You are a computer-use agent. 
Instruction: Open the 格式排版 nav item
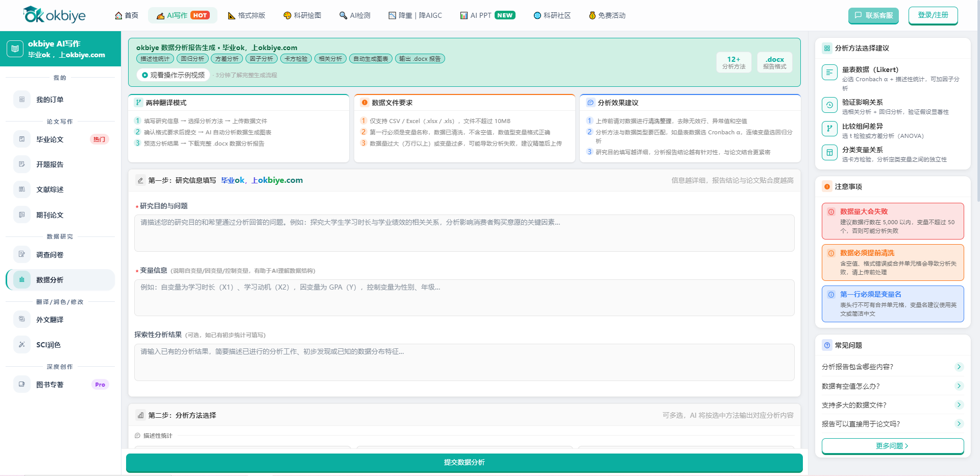coord(247,15)
